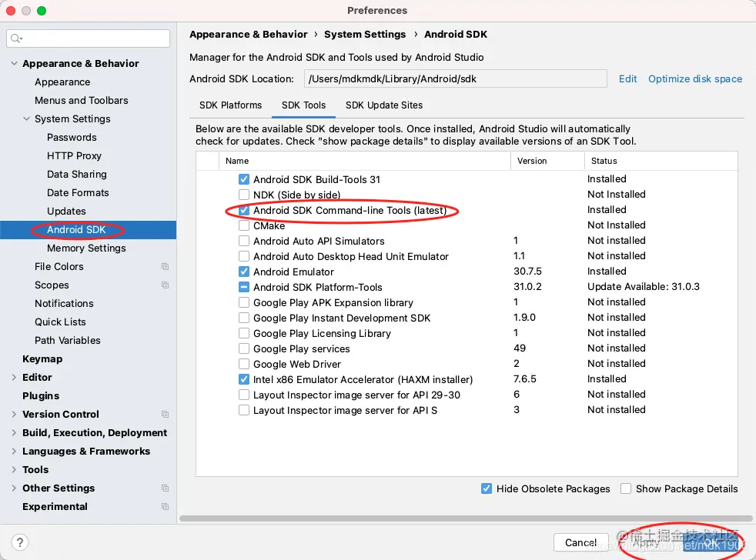The height and width of the screenshot is (560, 756).
Task: Click the project-level icon beside Version Control
Action: (x=165, y=414)
